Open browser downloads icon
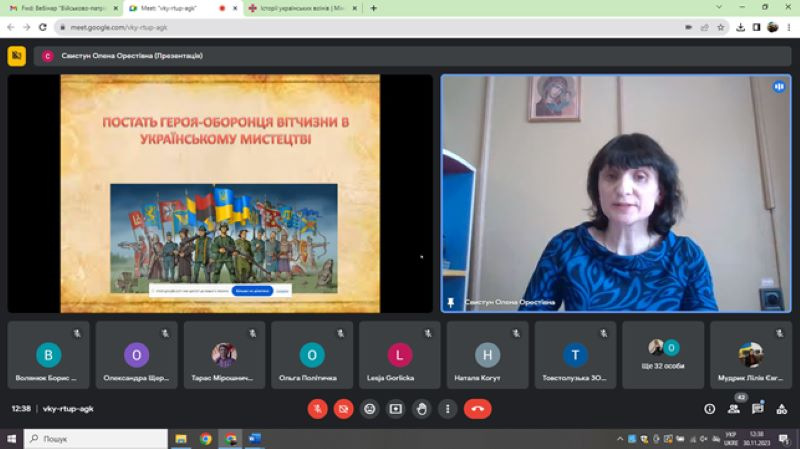The height and width of the screenshot is (449, 800). click(x=740, y=27)
